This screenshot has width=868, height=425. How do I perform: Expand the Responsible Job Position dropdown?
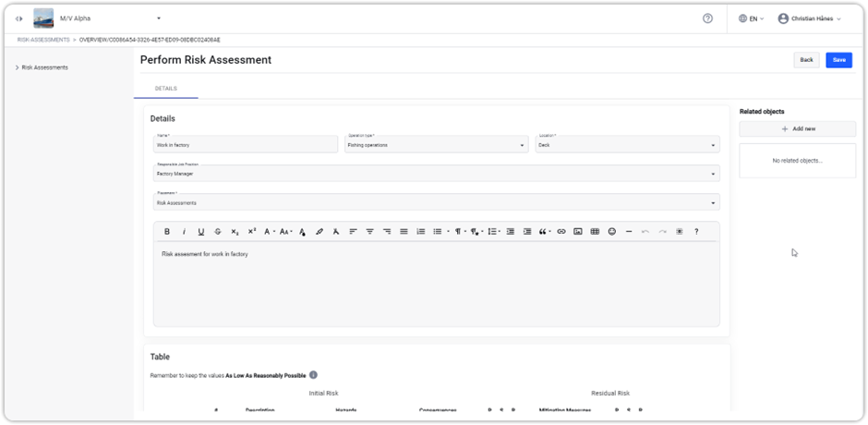(436, 174)
